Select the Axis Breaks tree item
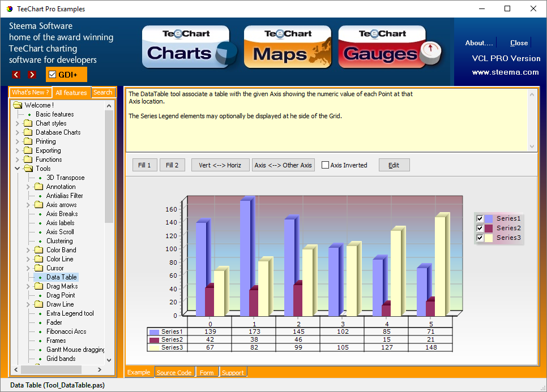 click(62, 214)
